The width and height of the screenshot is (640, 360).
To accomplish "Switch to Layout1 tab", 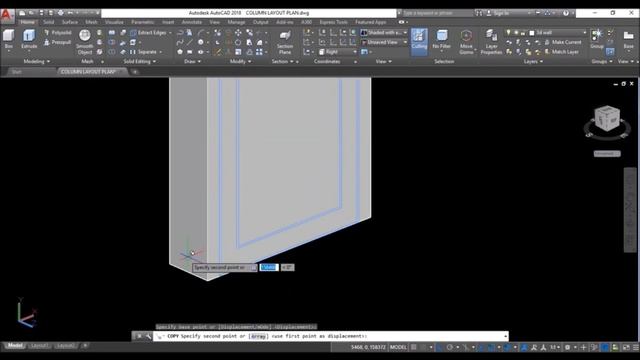I will pos(39,346).
